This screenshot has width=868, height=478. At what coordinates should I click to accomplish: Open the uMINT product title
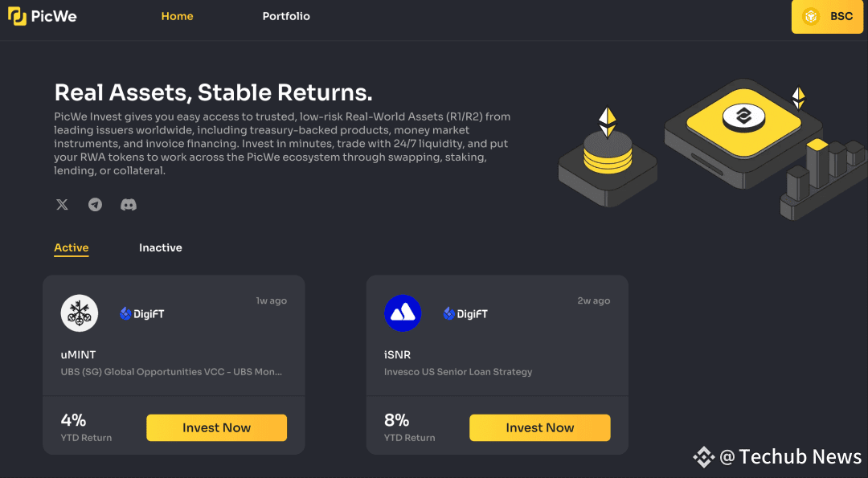tap(78, 354)
